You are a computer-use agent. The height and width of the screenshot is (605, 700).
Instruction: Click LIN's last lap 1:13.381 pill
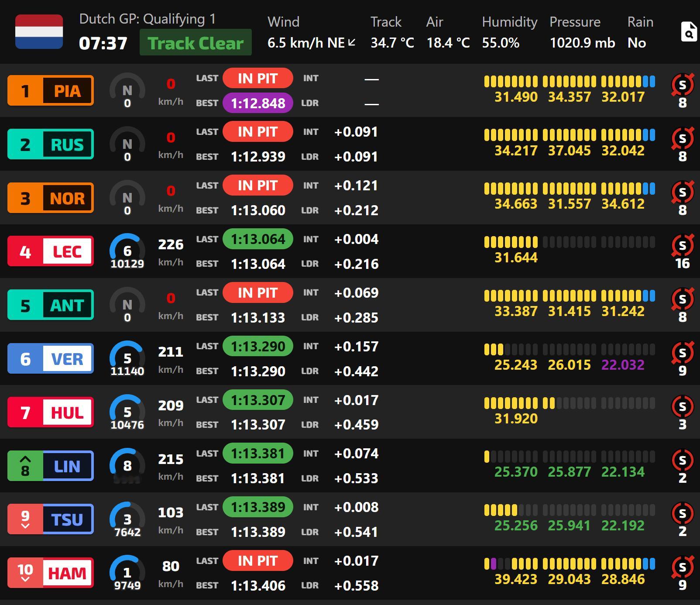[258, 454]
